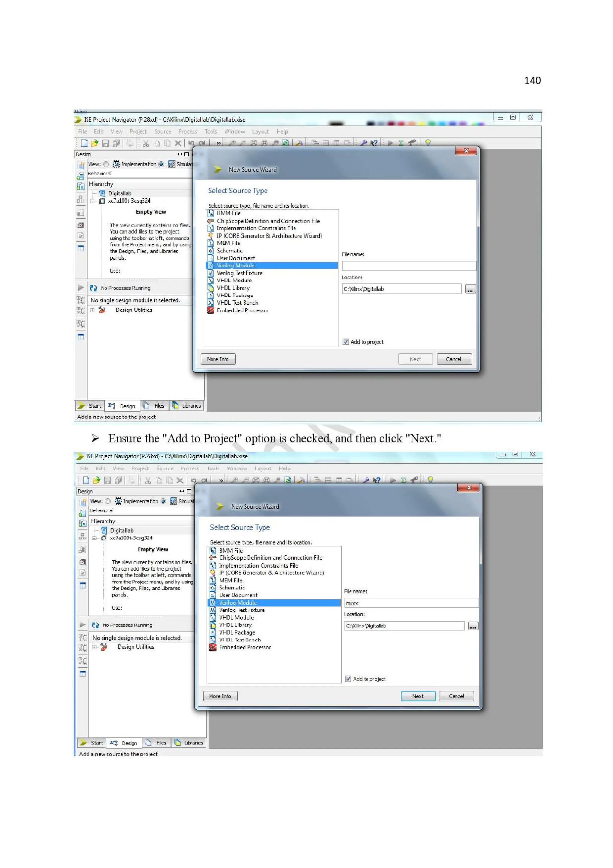Viewport: 613px width, 868px height.
Task: Toggle Add to project checkbox in wizard with muxx
Action: 348,679
